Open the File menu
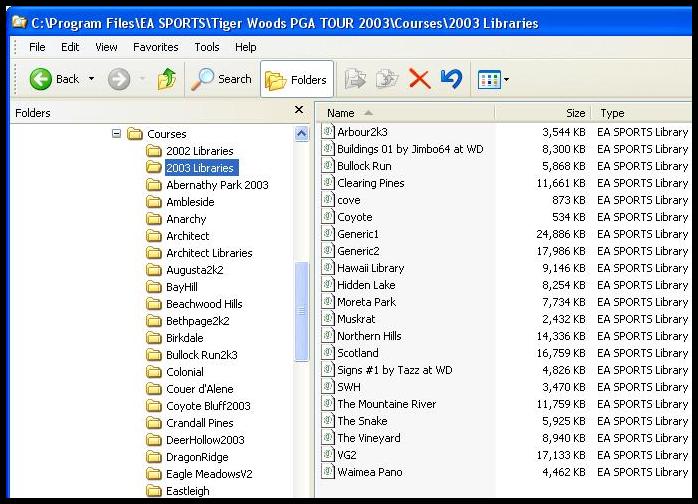 coord(37,47)
